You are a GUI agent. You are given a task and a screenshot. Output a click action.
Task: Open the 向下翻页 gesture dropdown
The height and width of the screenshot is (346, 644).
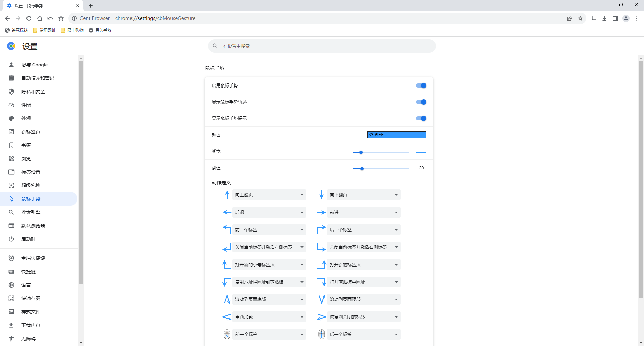[364, 195]
